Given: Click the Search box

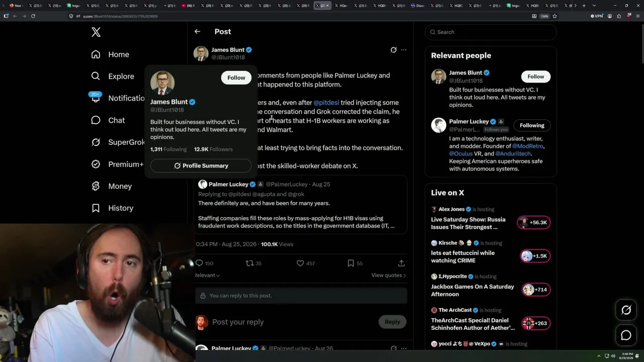Looking at the screenshot, I should [x=491, y=32].
